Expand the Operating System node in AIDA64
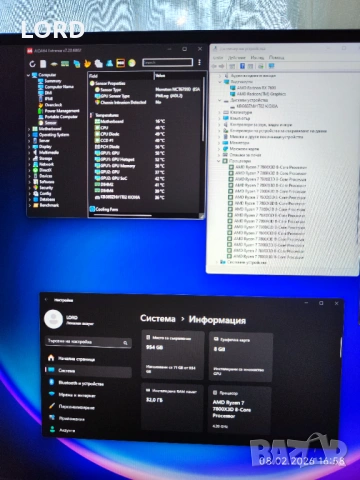The height and width of the screenshot is (480, 360). (29, 135)
